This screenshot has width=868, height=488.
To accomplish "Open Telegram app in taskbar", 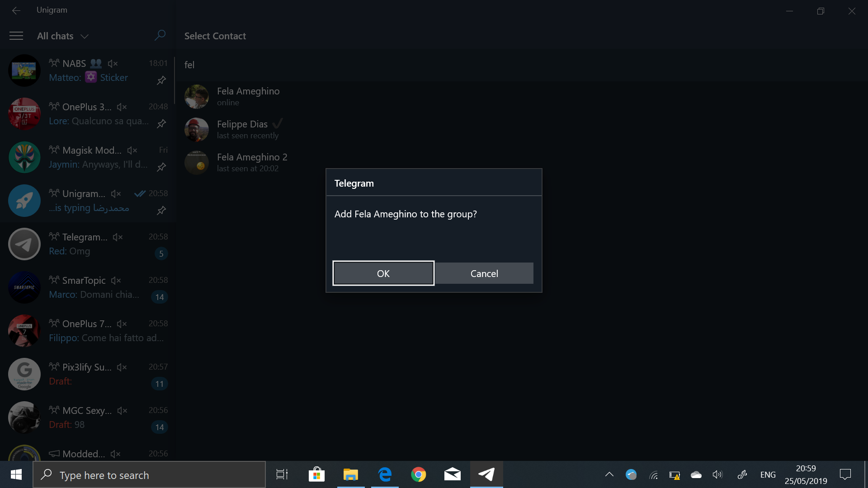I will pos(486,474).
